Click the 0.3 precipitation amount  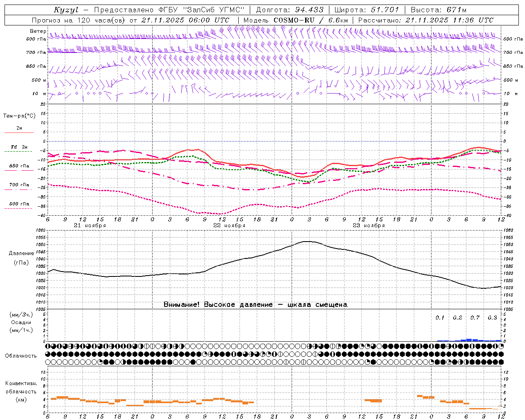492,318
